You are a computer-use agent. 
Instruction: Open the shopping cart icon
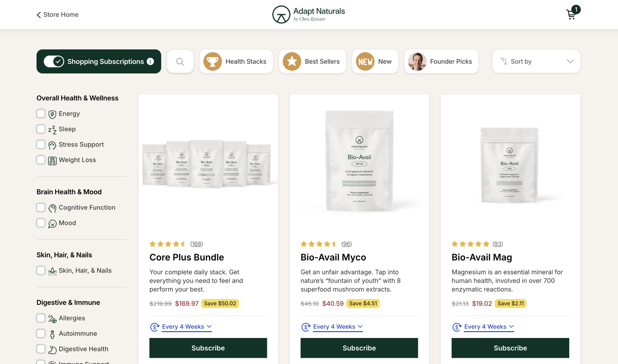click(x=571, y=14)
